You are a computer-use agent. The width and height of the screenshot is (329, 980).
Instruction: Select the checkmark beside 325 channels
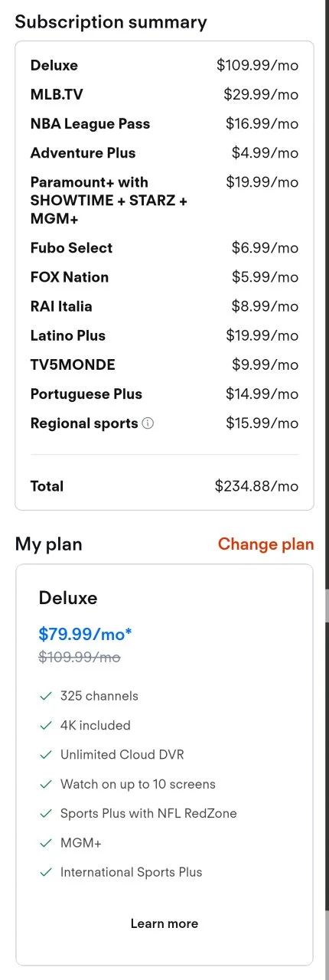pos(46,696)
